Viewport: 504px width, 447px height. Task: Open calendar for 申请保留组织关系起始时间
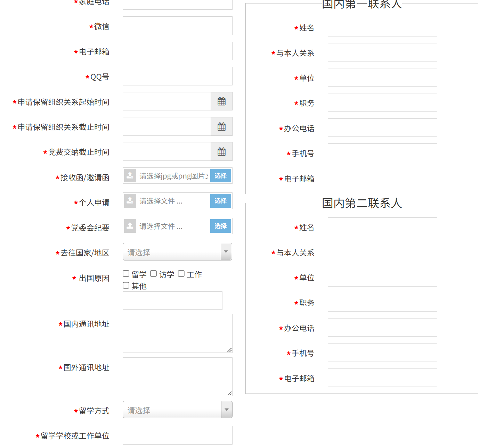click(x=221, y=101)
